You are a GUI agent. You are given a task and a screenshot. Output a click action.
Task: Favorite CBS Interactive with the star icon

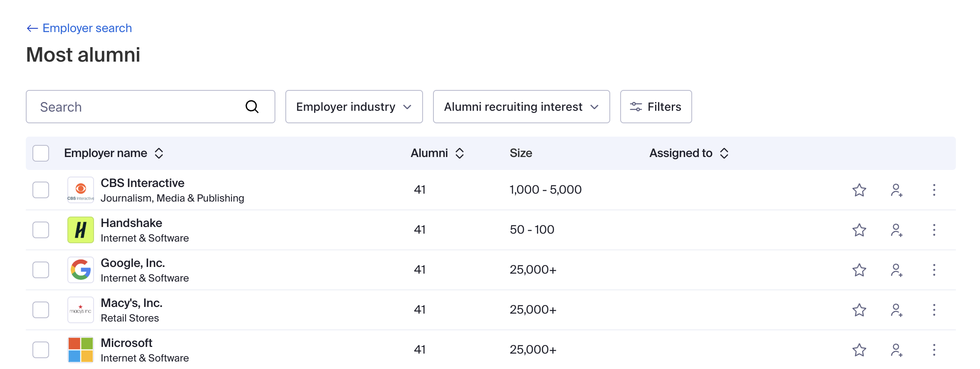859,190
